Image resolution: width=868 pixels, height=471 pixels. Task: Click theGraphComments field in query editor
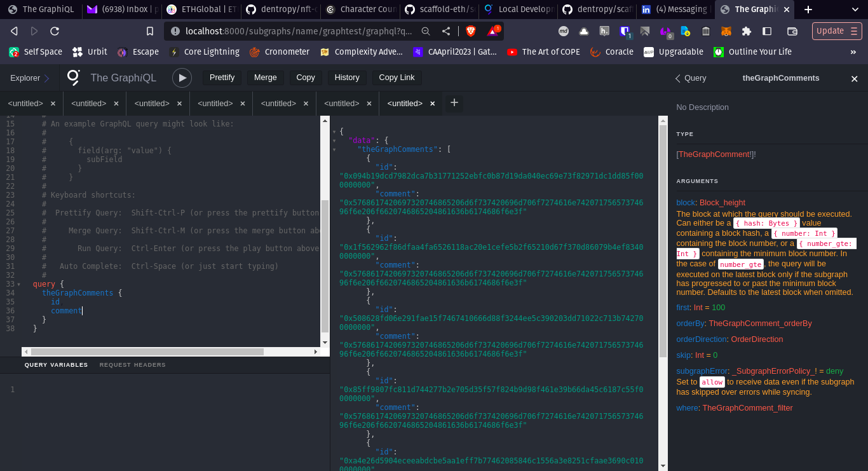pyautogui.click(x=78, y=293)
